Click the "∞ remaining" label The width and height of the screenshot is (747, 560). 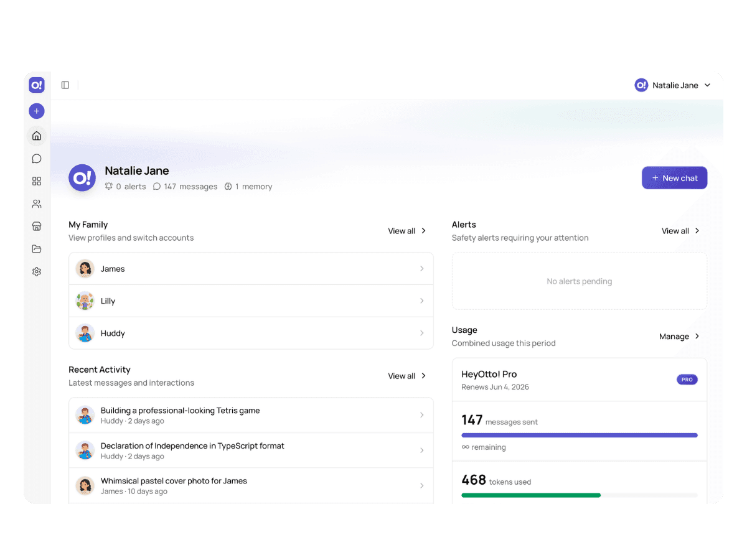[x=484, y=447]
